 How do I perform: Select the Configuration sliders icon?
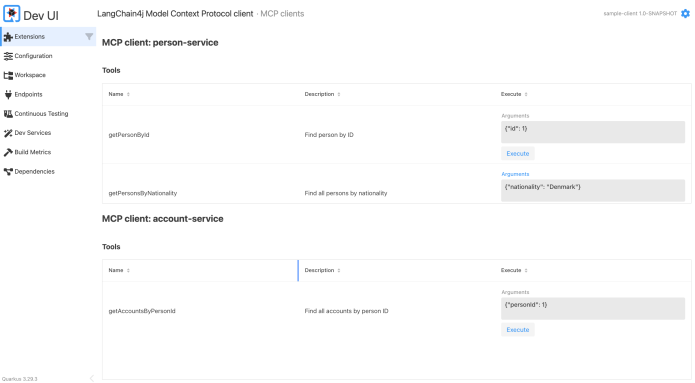[8, 56]
